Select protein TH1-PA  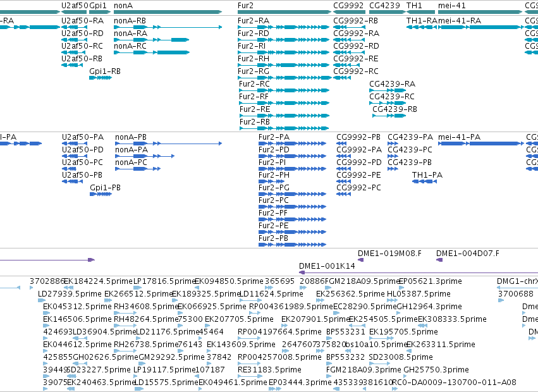pos(424,181)
